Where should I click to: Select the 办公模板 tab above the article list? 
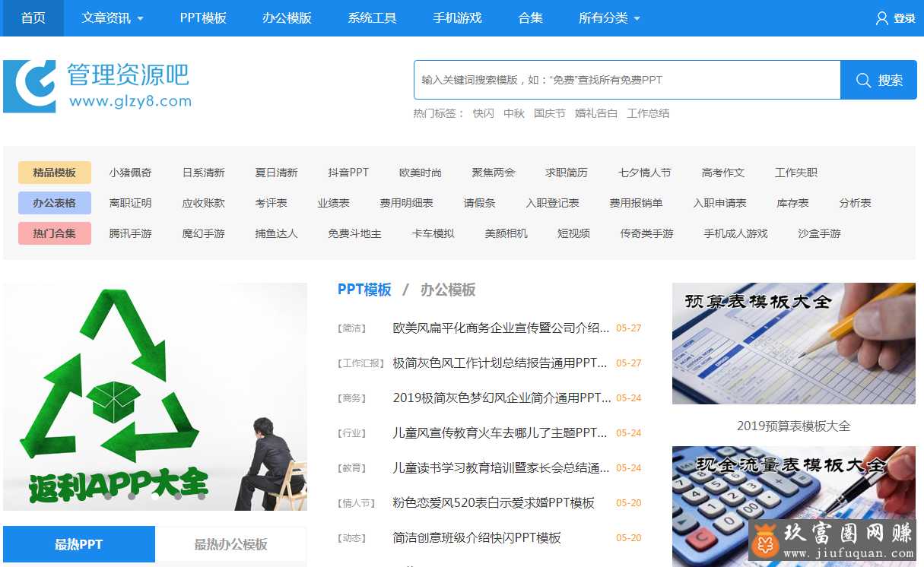click(x=448, y=290)
